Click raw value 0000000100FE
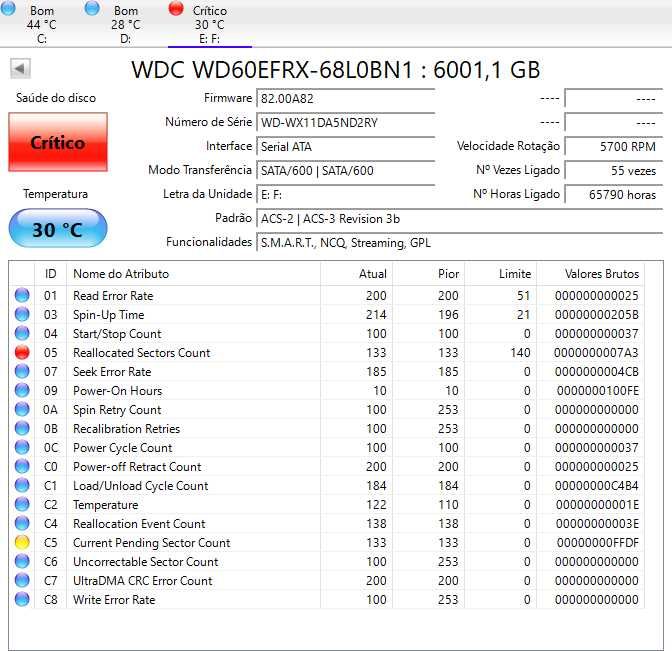Screen dimensions: 672x651 tap(597, 390)
